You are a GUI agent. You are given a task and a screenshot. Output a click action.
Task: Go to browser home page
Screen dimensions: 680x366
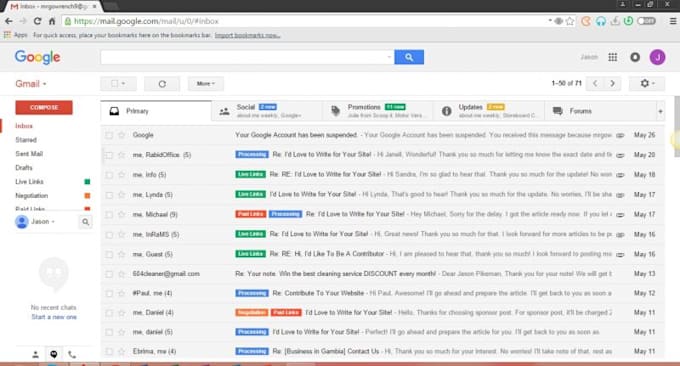[52, 21]
